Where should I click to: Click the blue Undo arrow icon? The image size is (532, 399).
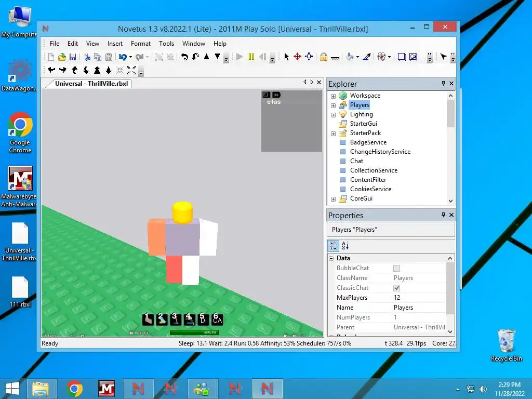pos(123,57)
